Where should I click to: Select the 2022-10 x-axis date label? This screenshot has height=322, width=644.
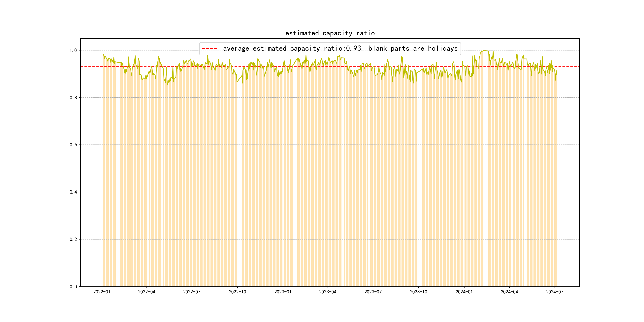238,292
